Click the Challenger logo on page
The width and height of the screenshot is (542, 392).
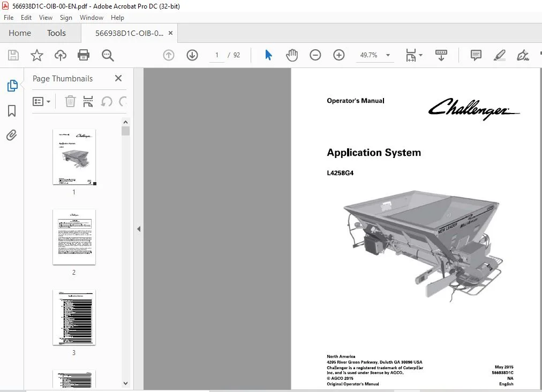point(474,108)
